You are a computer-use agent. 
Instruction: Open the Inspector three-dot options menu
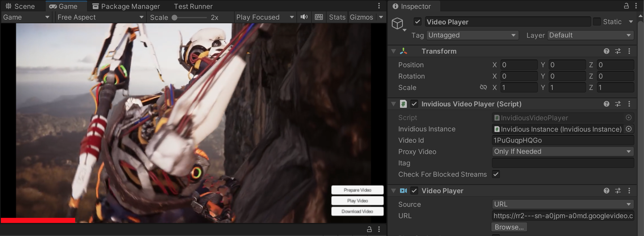pos(636,6)
